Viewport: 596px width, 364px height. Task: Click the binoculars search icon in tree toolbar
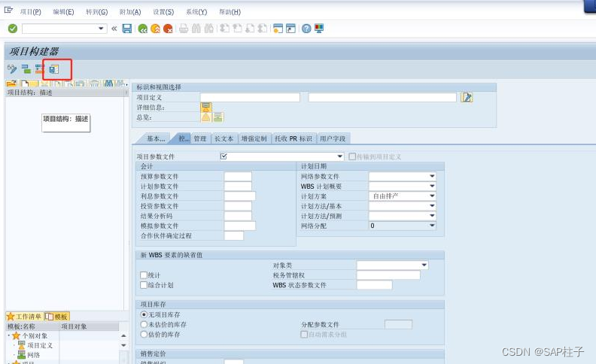pyautogui.click(x=108, y=83)
